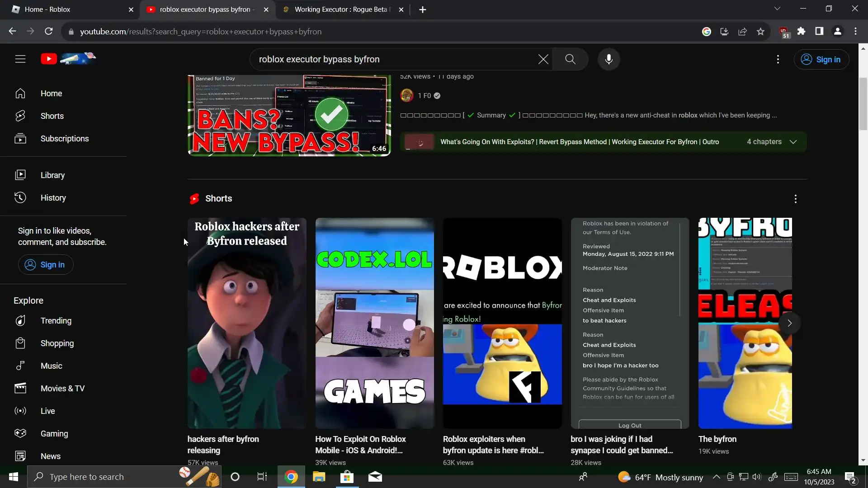
Task: Open Gaming in the Explore section
Action: [x=54, y=434]
